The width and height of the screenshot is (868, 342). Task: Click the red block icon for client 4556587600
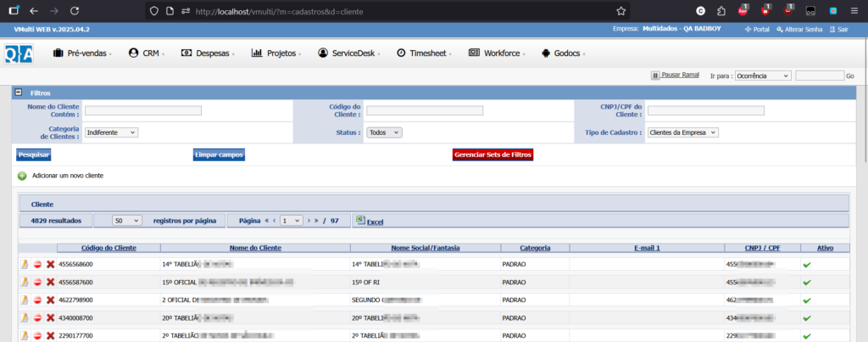(x=37, y=282)
